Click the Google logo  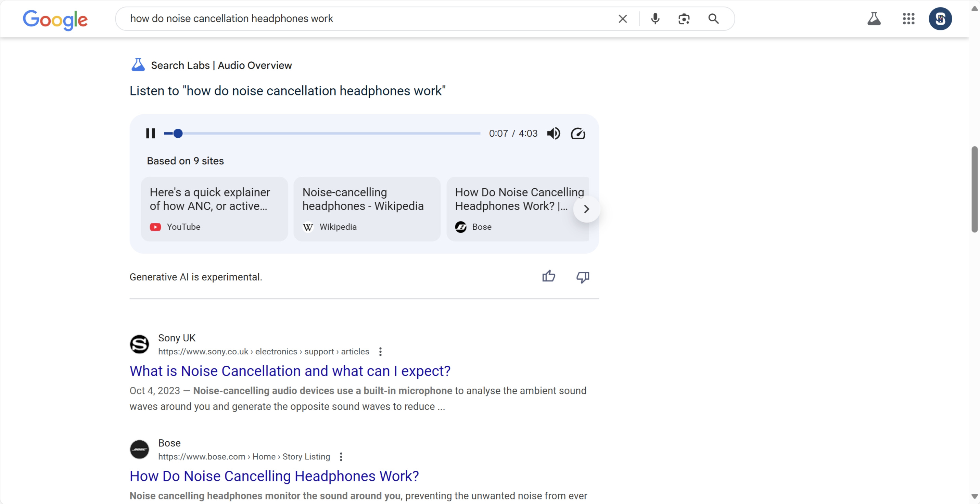click(55, 20)
